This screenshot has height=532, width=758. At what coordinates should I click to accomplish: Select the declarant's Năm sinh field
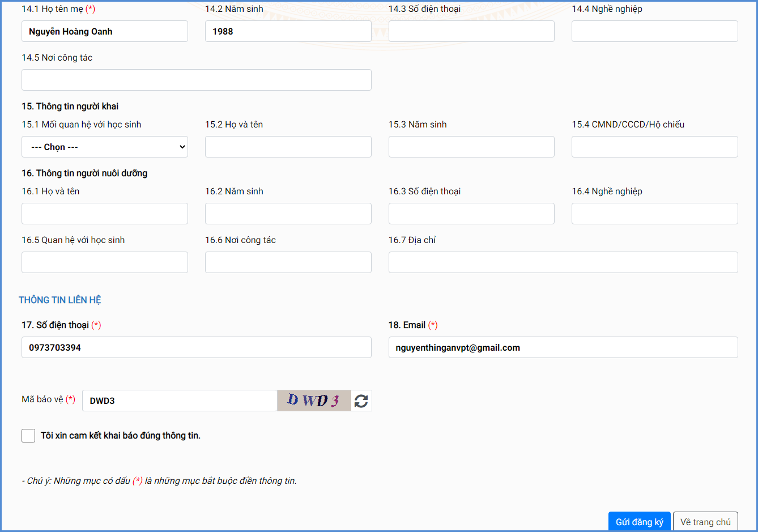(471, 147)
